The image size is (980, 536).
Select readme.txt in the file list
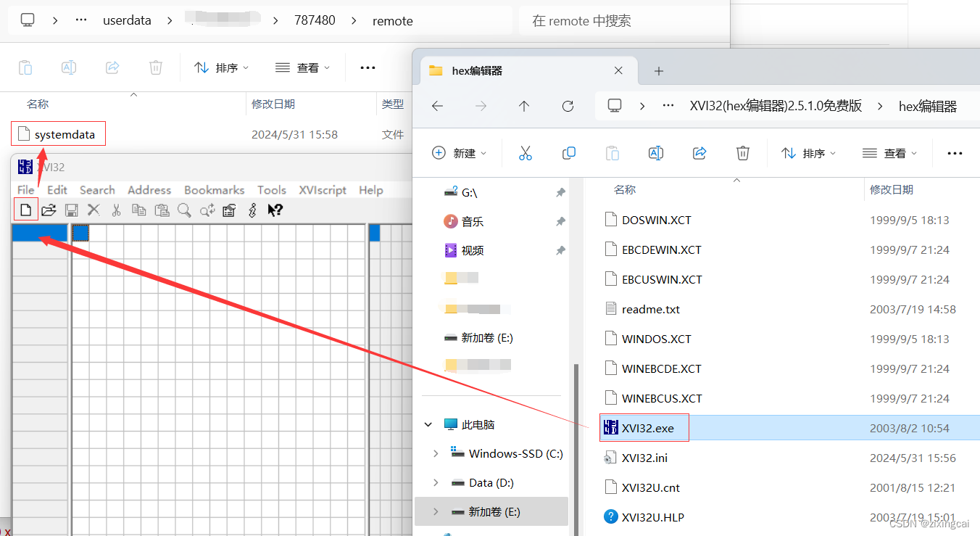tap(790, 309)
